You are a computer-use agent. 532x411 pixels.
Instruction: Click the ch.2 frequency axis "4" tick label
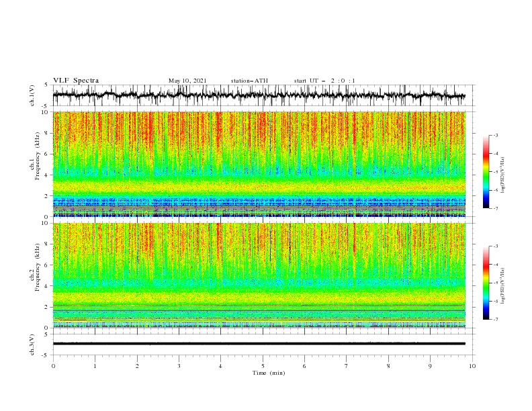[x=48, y=286]
